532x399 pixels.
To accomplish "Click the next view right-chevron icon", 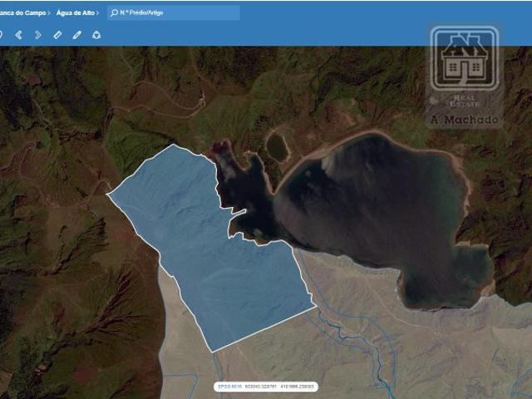I will click(38, 35).
